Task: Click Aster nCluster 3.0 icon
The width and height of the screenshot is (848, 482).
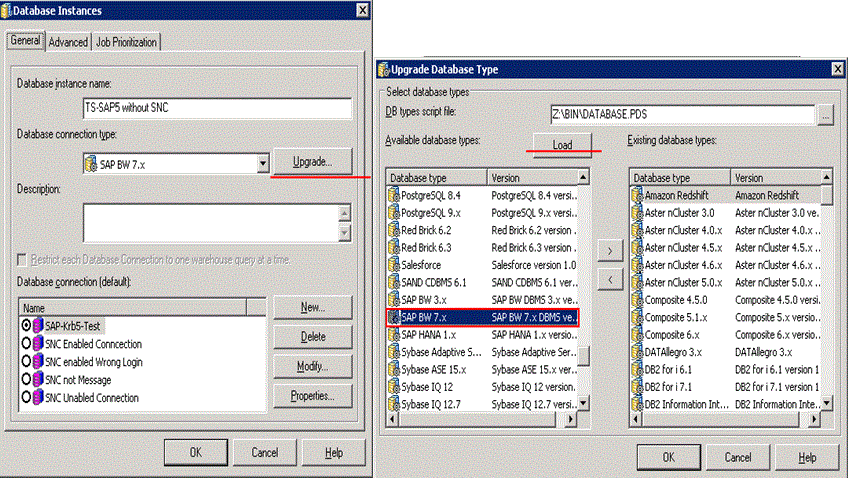Action: (x=637, y=213)
